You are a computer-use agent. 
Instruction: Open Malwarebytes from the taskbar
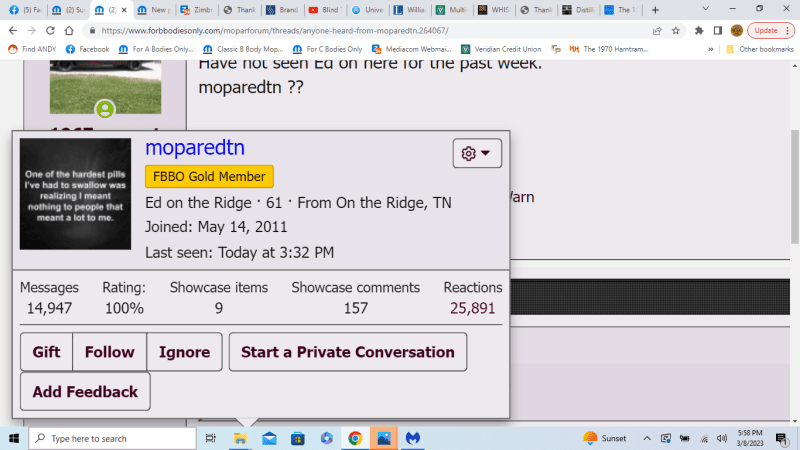pyautogui.click(x=411, y=438)
